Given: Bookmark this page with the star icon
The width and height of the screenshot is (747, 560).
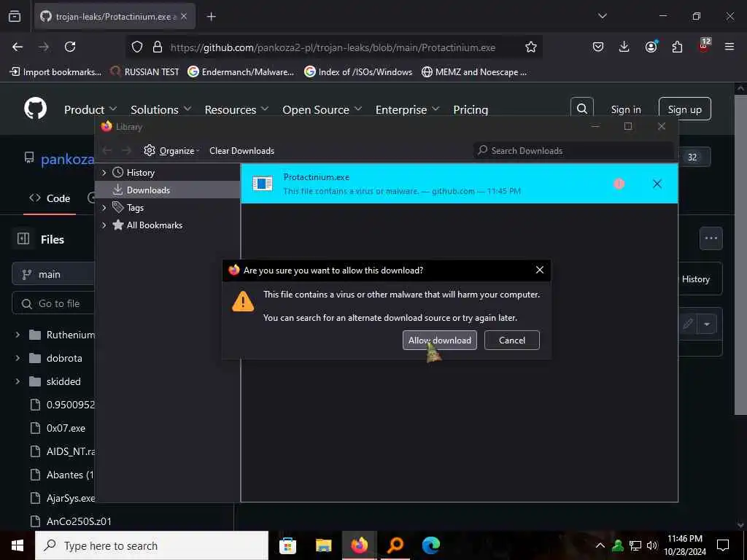Looking at the screenshot, I should point(531,47).
